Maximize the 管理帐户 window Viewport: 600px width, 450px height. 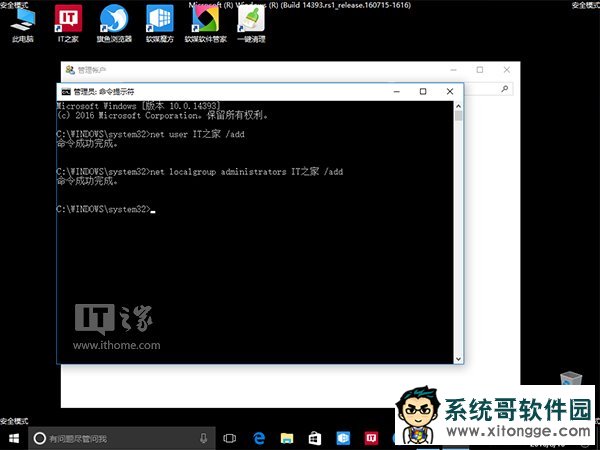click(480, 70)
